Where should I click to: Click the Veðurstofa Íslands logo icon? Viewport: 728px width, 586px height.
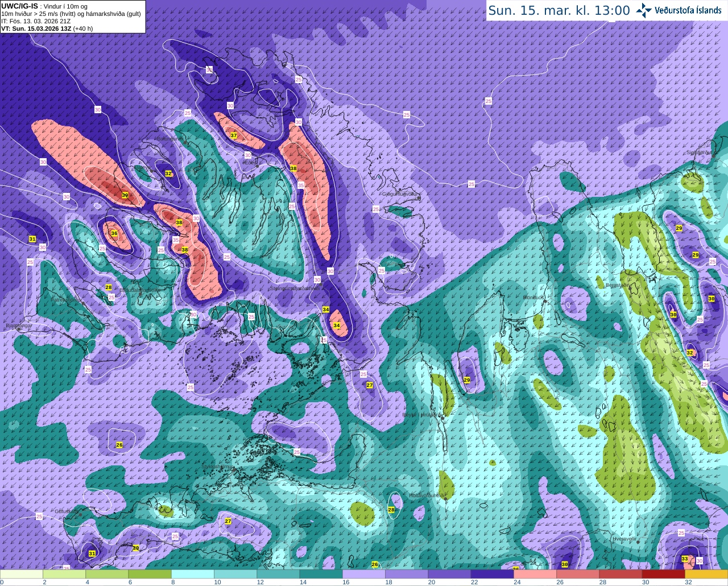[x=644, y=10]
